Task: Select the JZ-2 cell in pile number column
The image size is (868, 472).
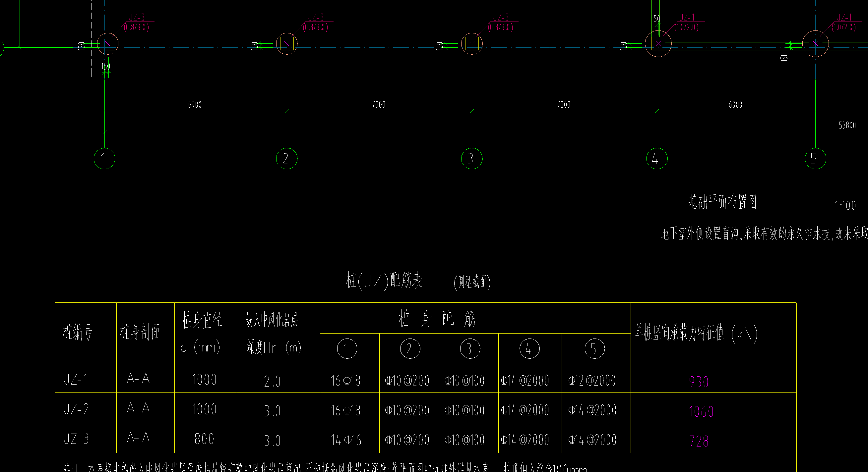Action: [77, 409]
